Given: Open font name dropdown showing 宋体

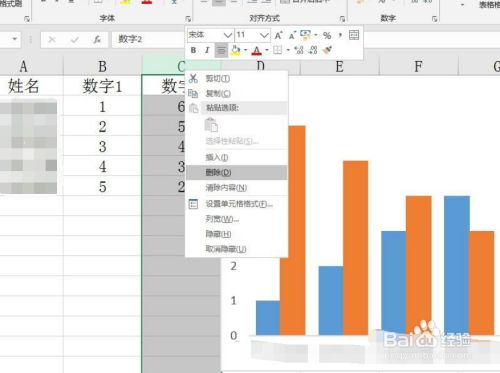Looking at the screenshot, I should [x=228, y=35].
